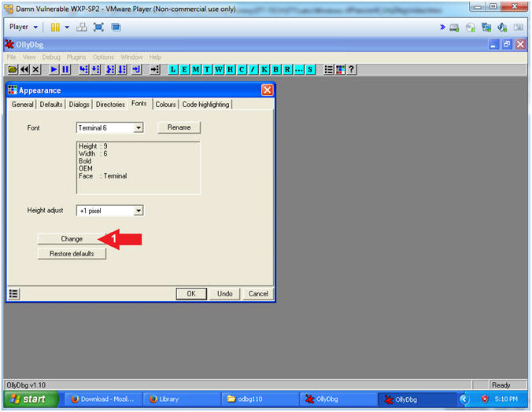Click the list icon at Appearance dialog bottom-left

pos(13,293)
